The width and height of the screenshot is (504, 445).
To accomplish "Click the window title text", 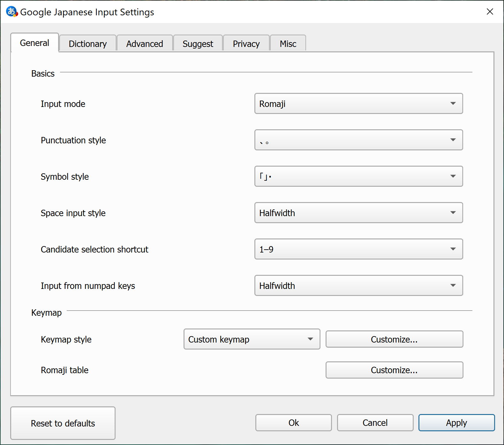I will (x=87, y=12).
